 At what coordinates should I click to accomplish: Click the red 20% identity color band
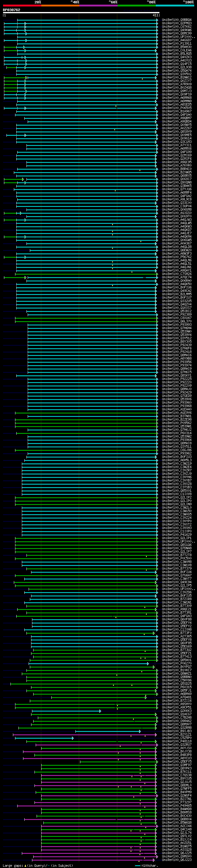[22, 6]
